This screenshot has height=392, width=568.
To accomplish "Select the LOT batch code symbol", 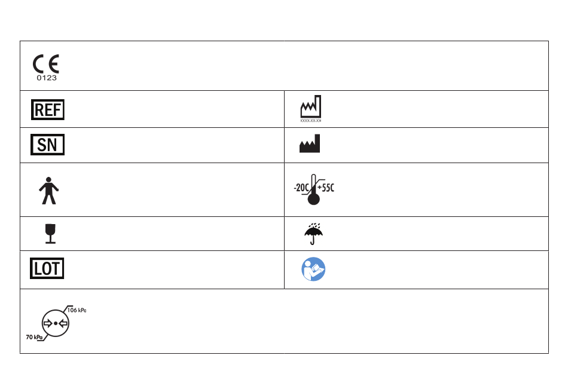I will click(47, 268).
